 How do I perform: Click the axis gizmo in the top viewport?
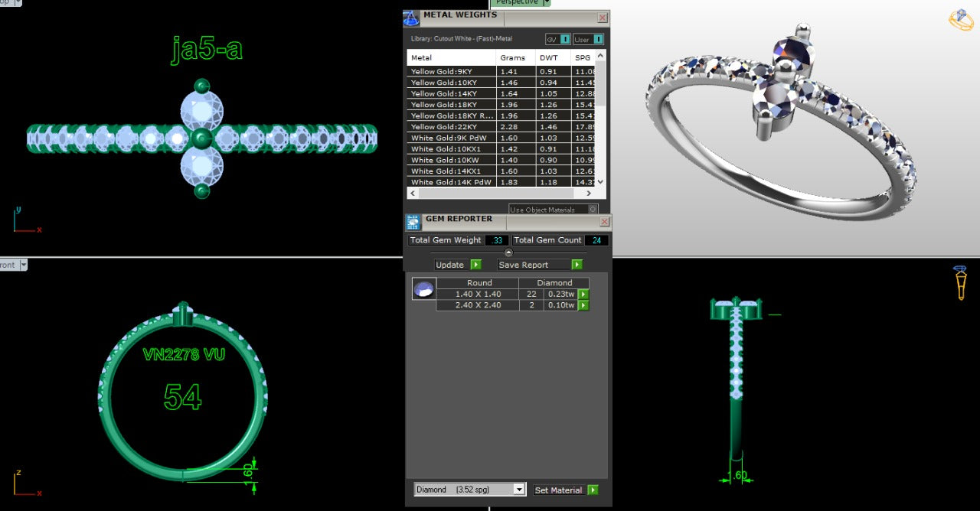coord(26,220)
